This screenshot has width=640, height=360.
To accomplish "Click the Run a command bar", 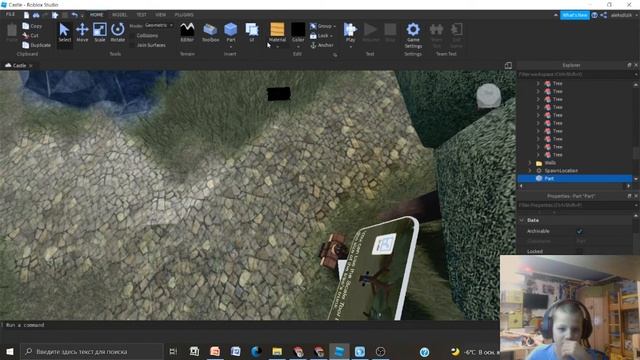I will click(x=249, y=325).
